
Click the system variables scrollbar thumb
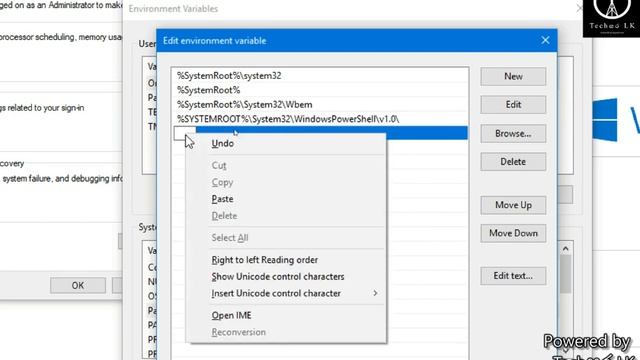565,275
